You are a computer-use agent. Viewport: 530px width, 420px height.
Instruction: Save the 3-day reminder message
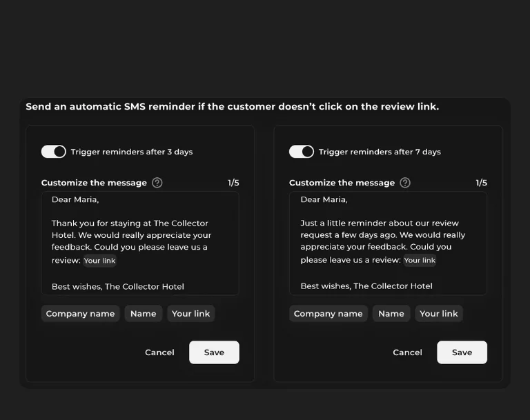pos(215,352)
